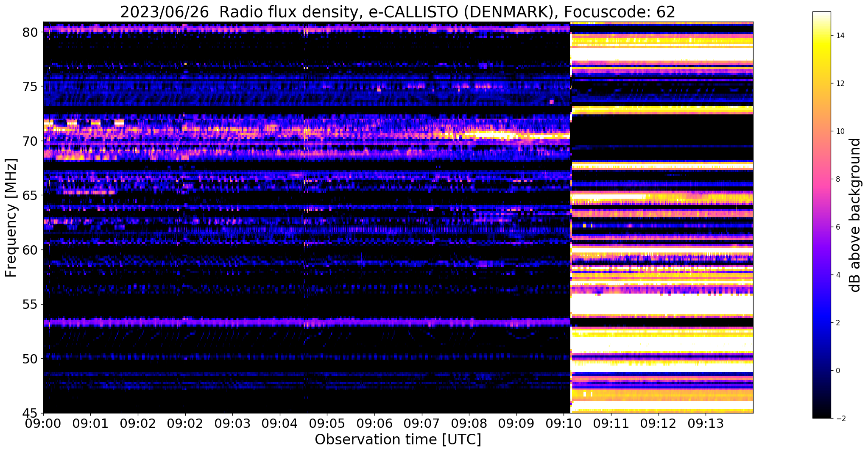This screenshot has height=452, width=868.
Task: Click the 60 MHz tick label
Action: (31, 250)
